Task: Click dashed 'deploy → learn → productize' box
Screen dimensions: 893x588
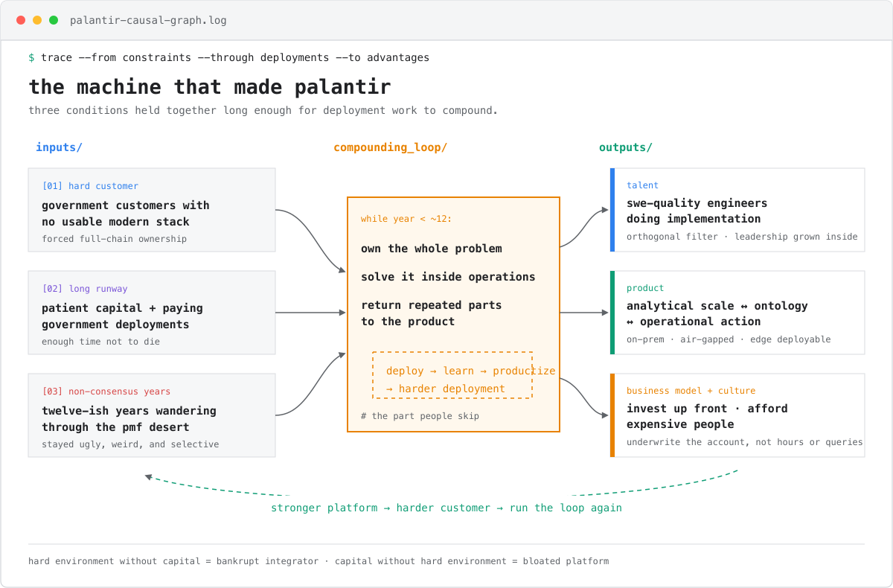Action: (x=452, y=375)
